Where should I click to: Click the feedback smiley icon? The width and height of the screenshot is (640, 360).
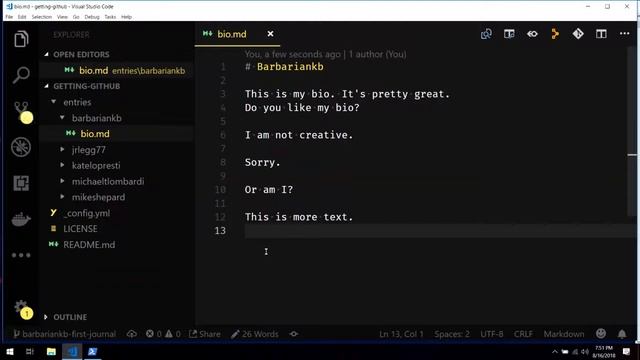click(x=601, y=333)
